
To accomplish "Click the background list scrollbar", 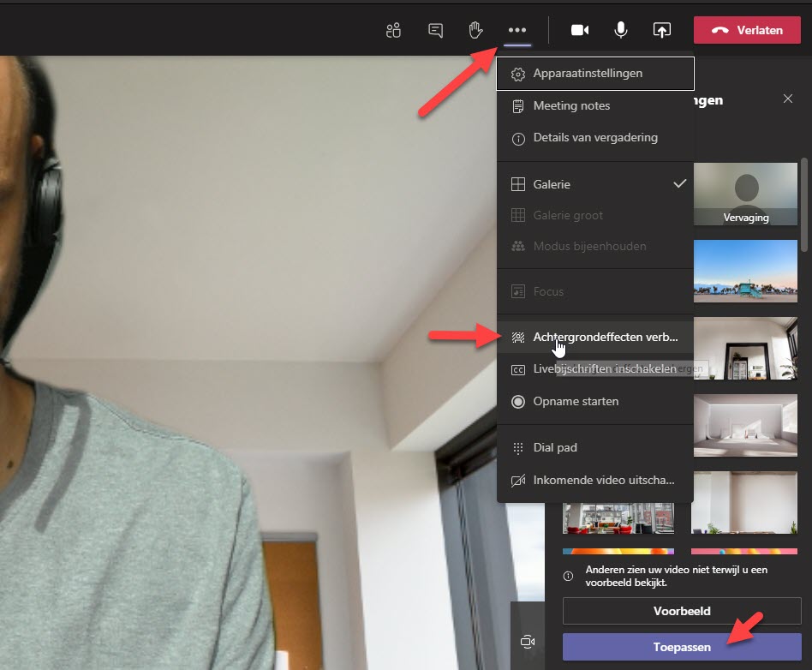I will coord(803,205).
